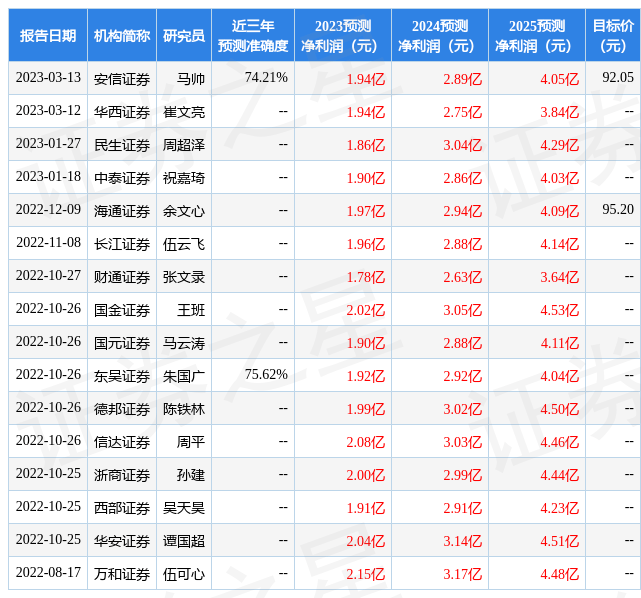The width and height of the screenshot is (641, 598).
Task: Select the 国元证券 institution cell
Action: [x=122, y=343]
